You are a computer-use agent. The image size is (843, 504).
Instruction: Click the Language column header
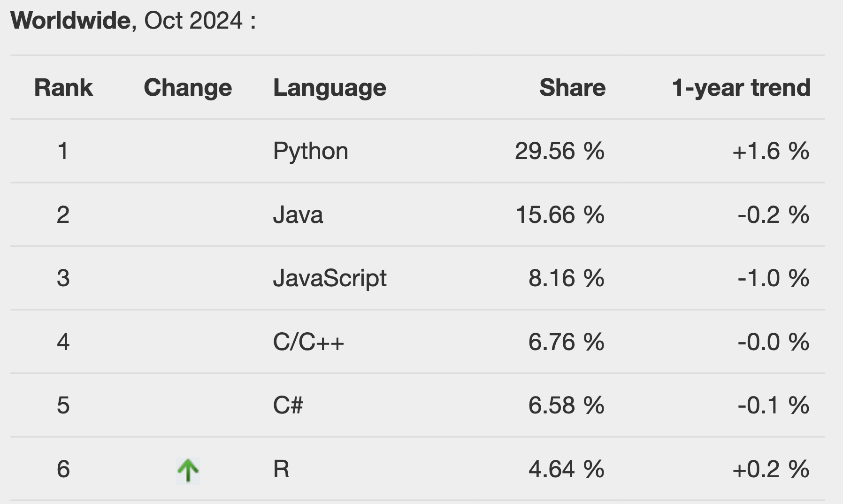(330, 88)
